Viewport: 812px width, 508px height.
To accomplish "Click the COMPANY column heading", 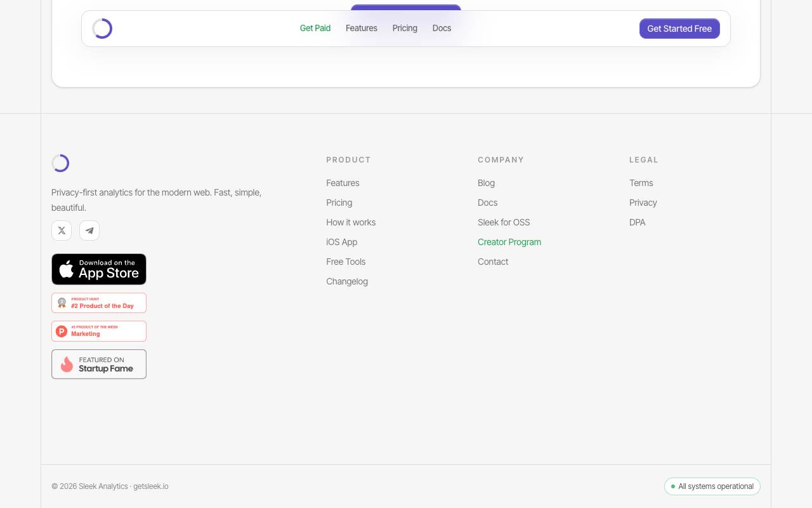I will pos(501,160).
